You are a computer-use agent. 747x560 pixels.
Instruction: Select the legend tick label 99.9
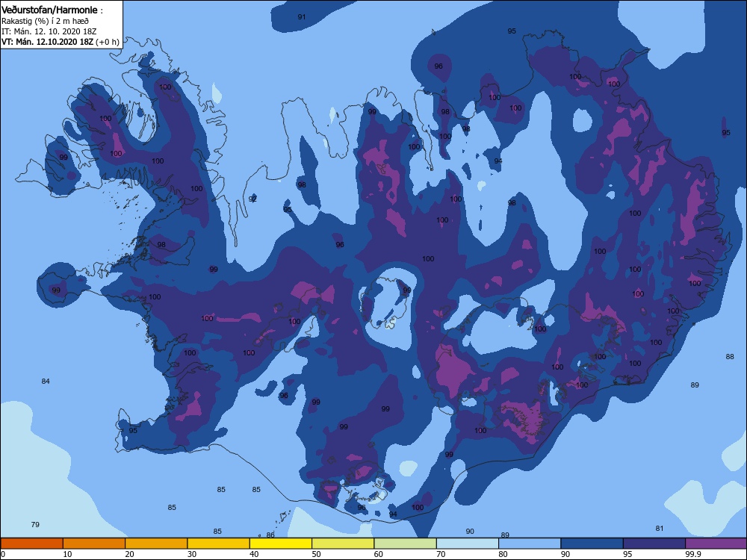692,554
